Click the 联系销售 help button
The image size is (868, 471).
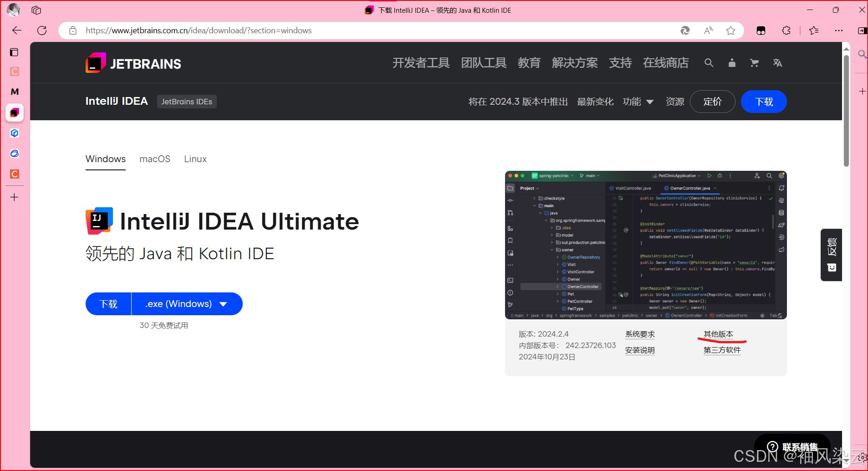click(x=792, y=446)
